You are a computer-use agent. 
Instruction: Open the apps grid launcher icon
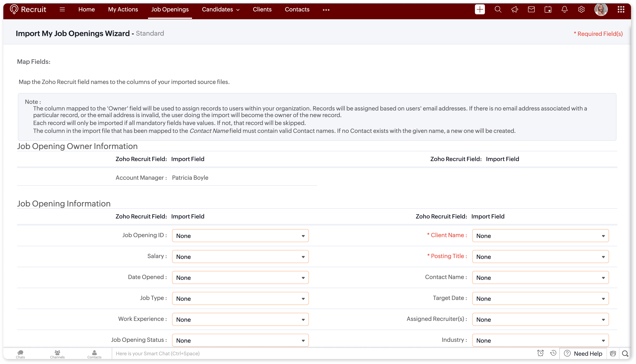[x=621, y=10]
